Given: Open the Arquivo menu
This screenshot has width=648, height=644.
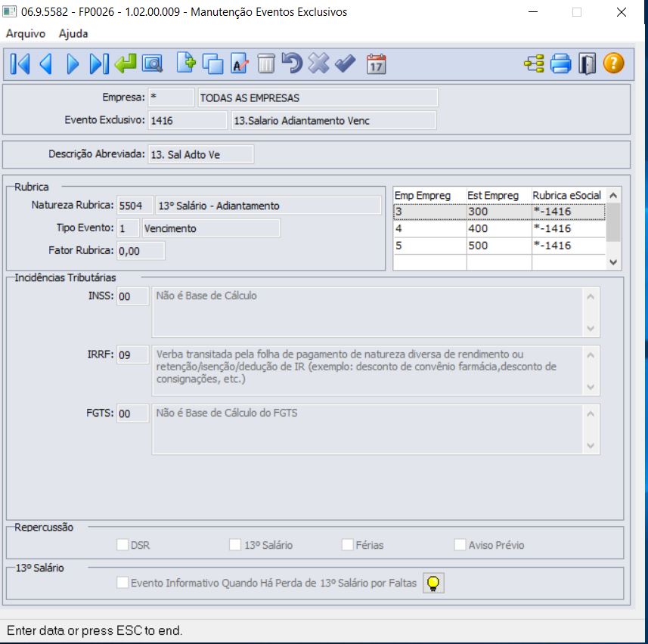Looking at the screenshot, I should (26, 33).
